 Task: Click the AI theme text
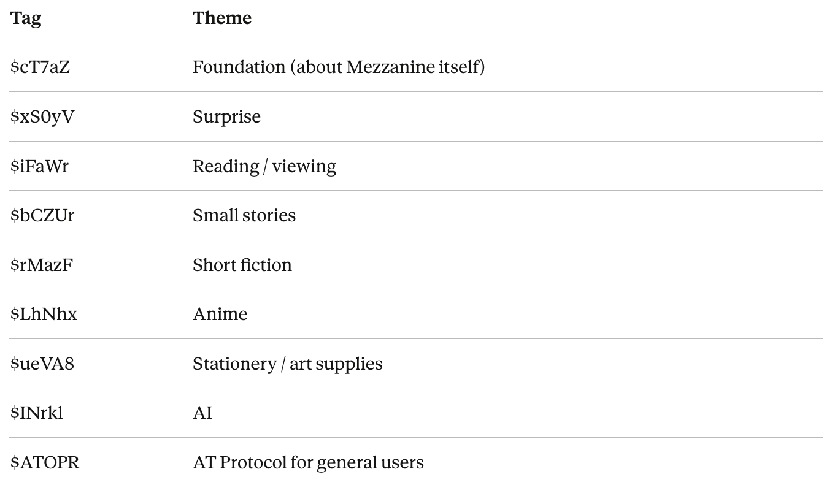pos(202,413)
